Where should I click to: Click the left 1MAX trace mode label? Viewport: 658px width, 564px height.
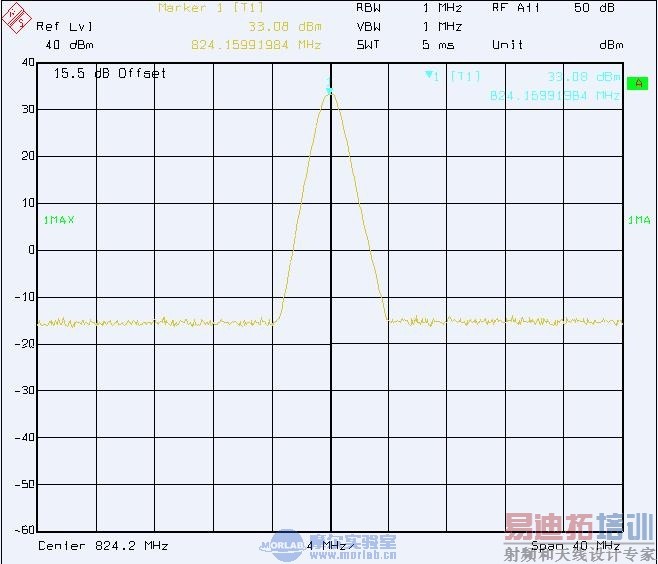click(59, 220)
